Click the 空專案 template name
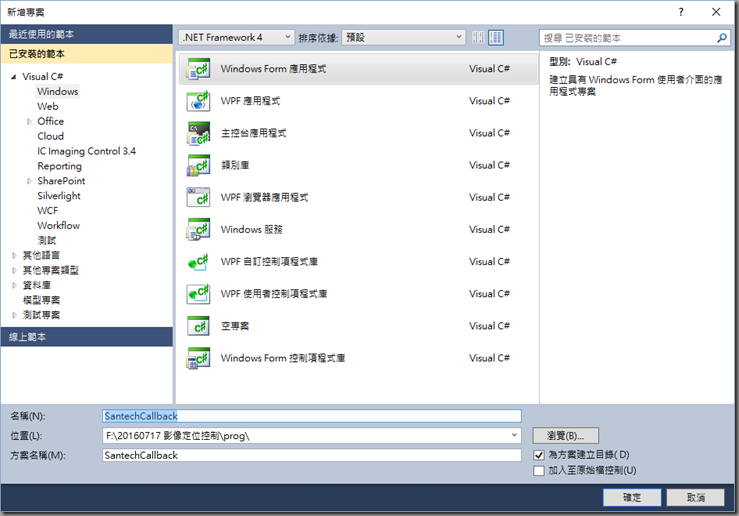Screen dimensions: 739x516 coord(235,326)
